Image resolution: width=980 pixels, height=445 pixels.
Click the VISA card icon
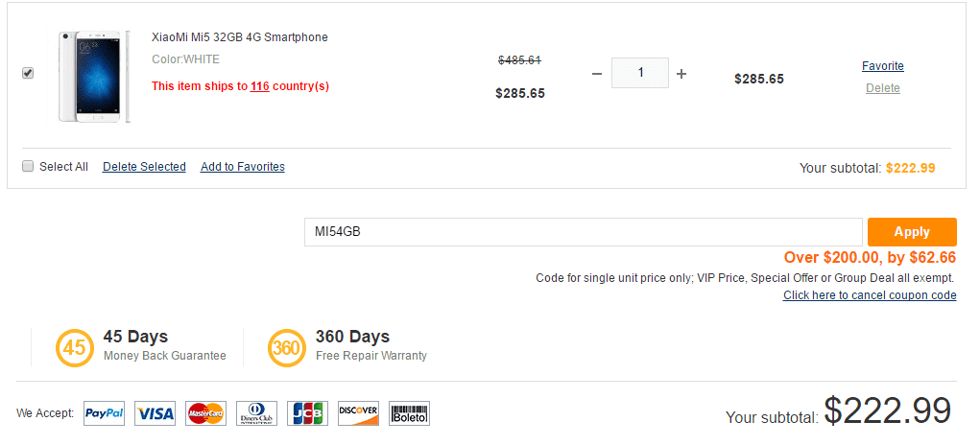pyautogui.click(x=155, y=413)
